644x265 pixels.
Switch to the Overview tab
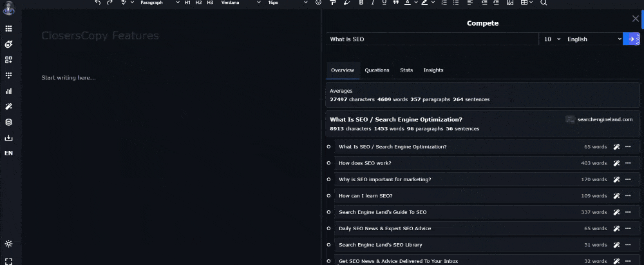click(x=343, y=70)
